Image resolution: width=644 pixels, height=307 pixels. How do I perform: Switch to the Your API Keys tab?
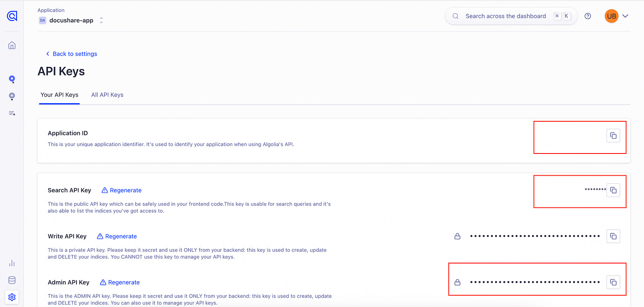[x=59, y=95]
